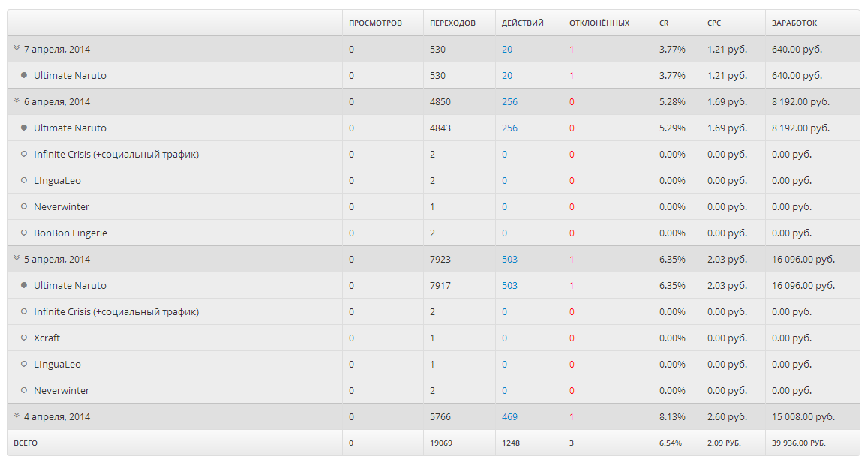Open the 469 actions link for 4 апреля

tap(509, 416)
